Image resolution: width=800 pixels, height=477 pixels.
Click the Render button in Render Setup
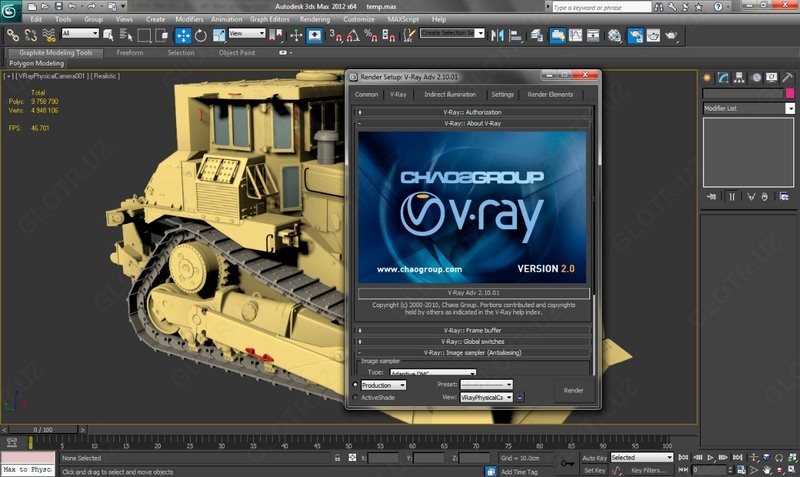(x=573, y=390)
